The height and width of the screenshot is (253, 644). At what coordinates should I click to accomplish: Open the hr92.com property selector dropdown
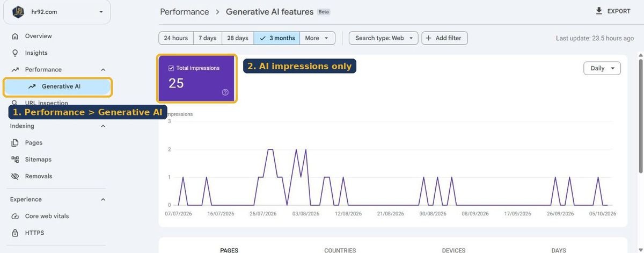57,12
